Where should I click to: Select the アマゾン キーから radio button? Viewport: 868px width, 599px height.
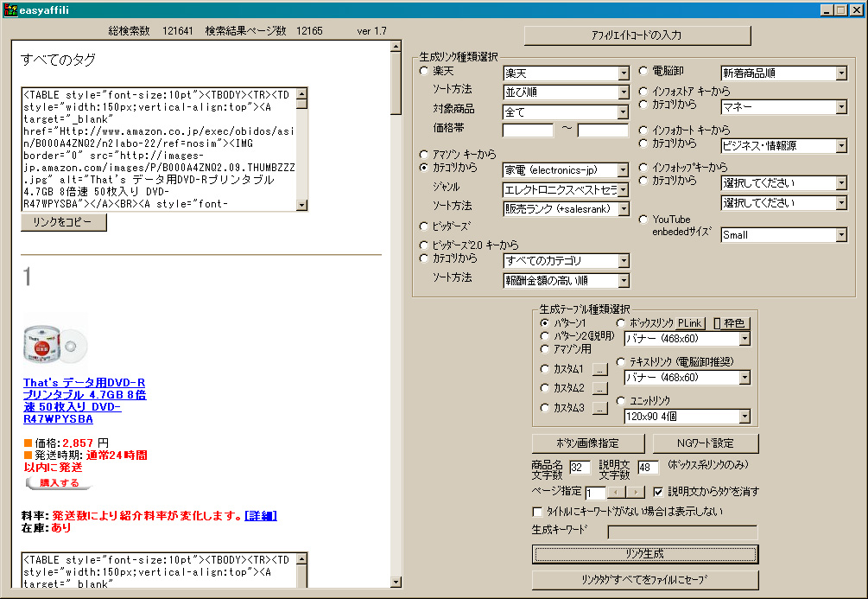[x=424, y=154]
